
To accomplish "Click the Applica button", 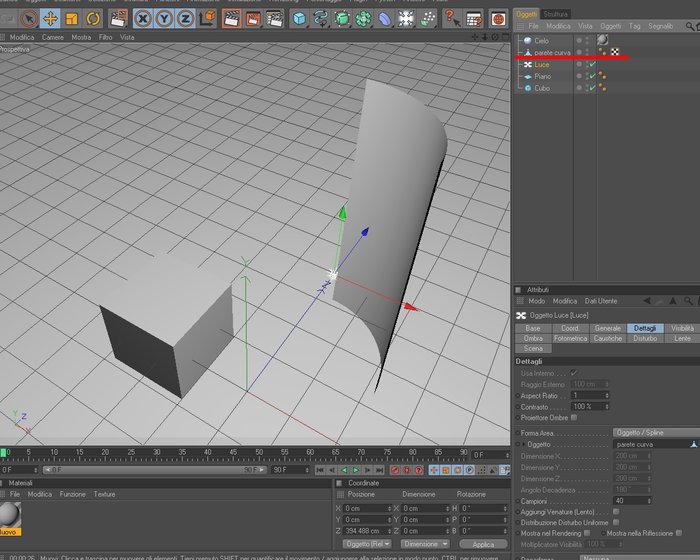I will (483, 544).
